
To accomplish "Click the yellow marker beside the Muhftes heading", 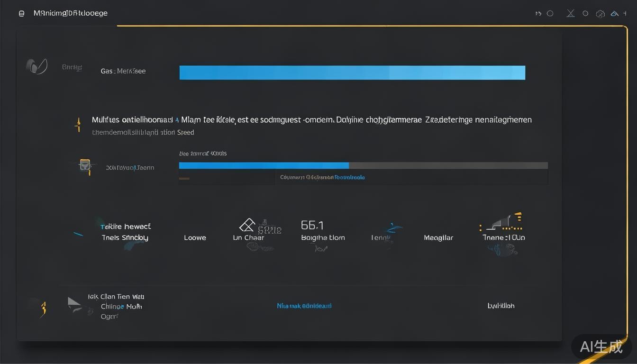I will [x=77, y=125].
